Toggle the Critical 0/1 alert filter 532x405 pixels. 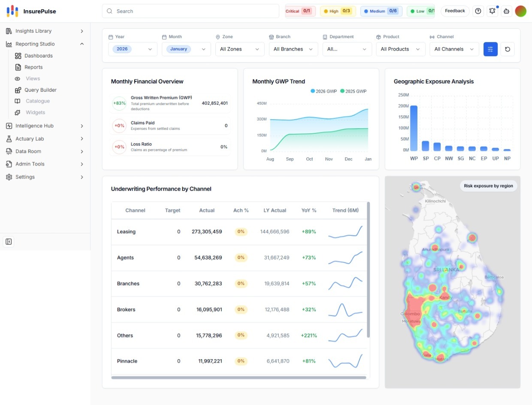tap(300, 11)
